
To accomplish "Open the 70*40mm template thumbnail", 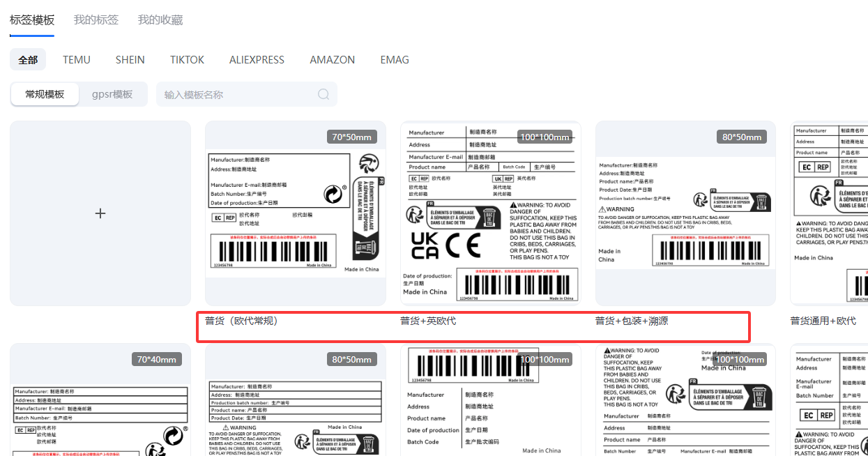I will click(x=100, y=400).
